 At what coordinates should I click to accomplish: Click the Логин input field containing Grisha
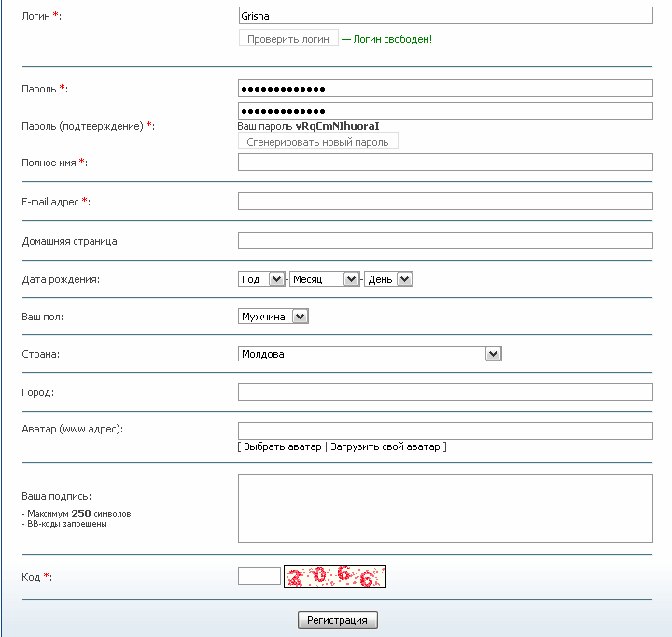(445, 16)
